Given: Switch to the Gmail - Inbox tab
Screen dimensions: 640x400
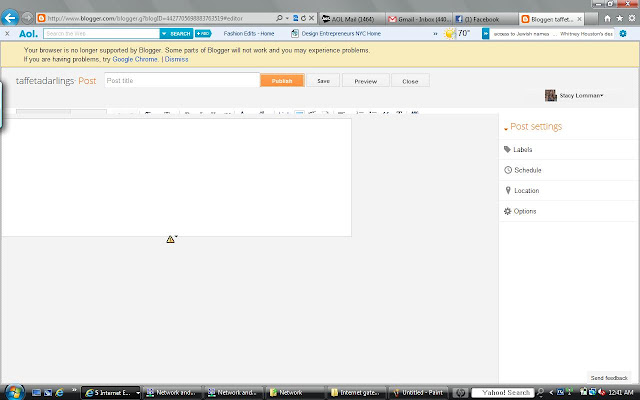Looking at the screenshot, I should coord(419,19).
